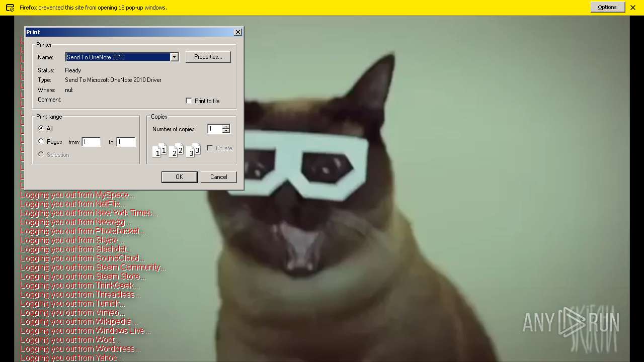The height and width of the screenshot is (362, 644).
Task: Click "Logging you out from NetFlix..." text
Action: click(73, 204)
